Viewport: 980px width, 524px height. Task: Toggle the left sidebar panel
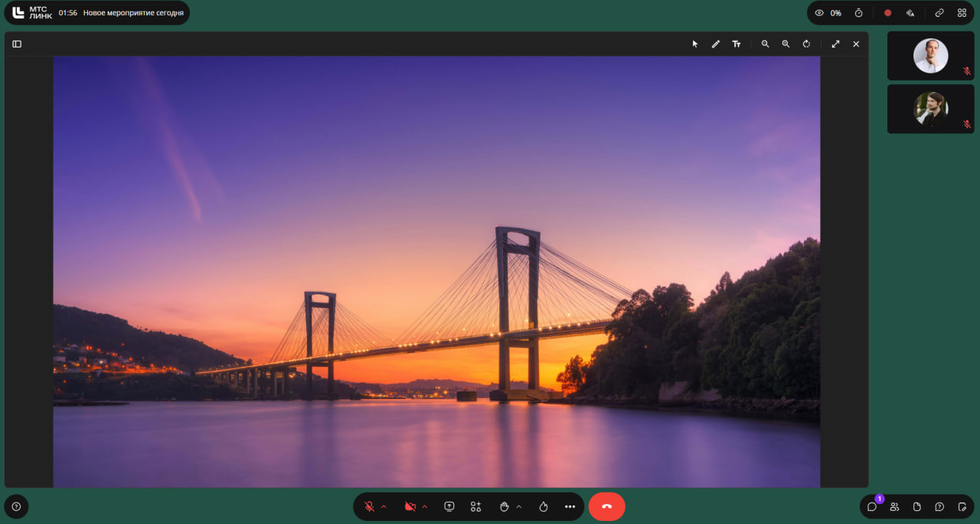[x=17, y=44]
